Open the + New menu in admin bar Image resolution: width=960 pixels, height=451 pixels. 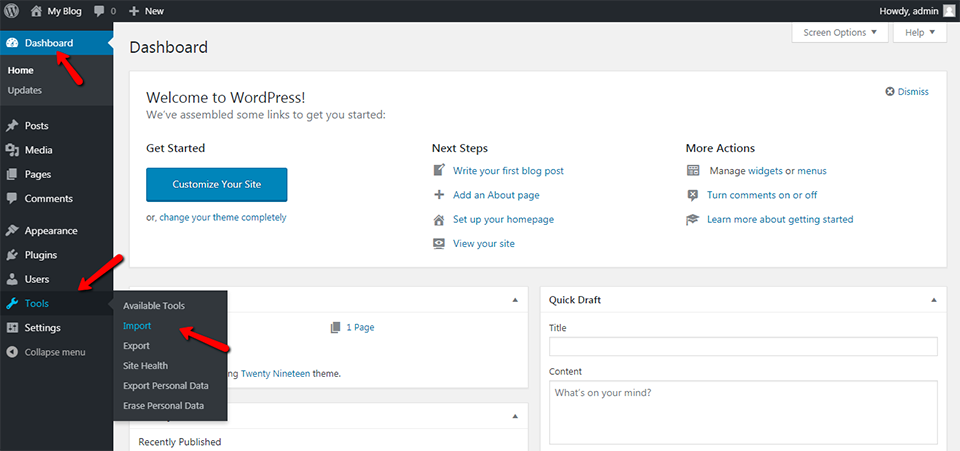pyautogui.click(x=146, y=11)
